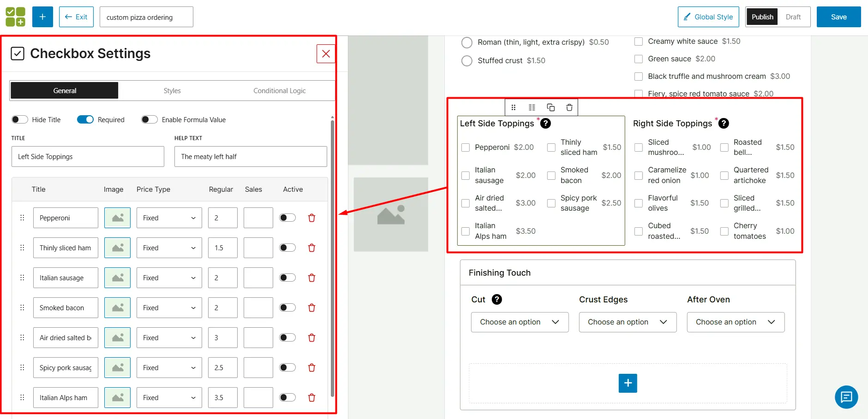Turn off the Required toggle

85,119
